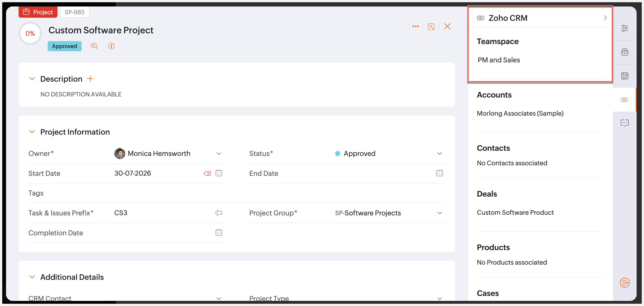Viewport: 644px width, 306px height.
Task: Click the Tags field
Action: click(x=237, y=193)
